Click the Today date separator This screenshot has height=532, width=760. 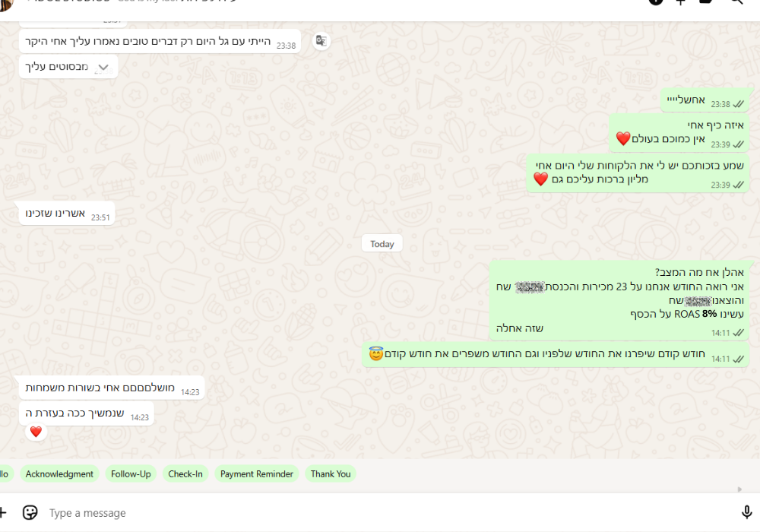[382, 244]
